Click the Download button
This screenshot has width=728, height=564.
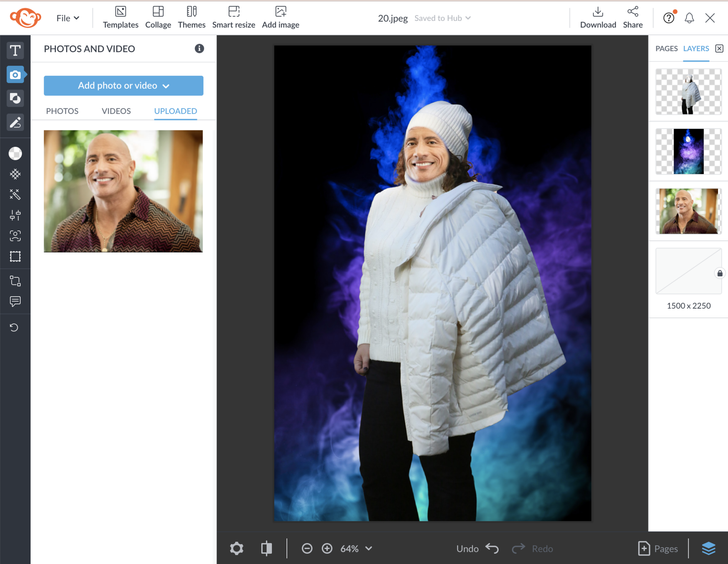coord(598,17)
